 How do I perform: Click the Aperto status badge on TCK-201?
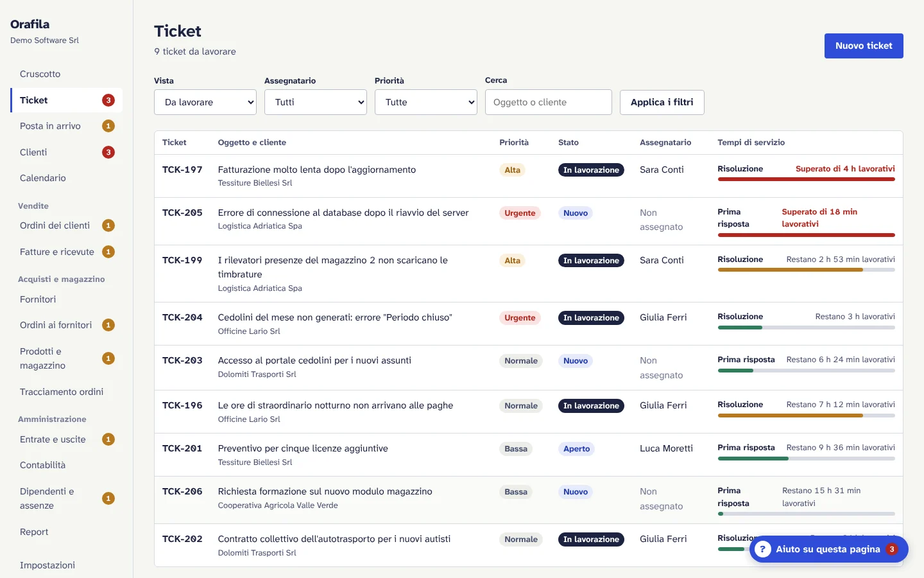[x=576, y=449]
